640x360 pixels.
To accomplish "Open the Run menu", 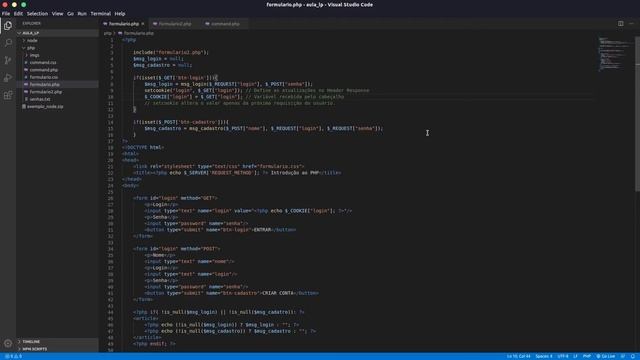I will pyautogui.click(x=82, y=13).
